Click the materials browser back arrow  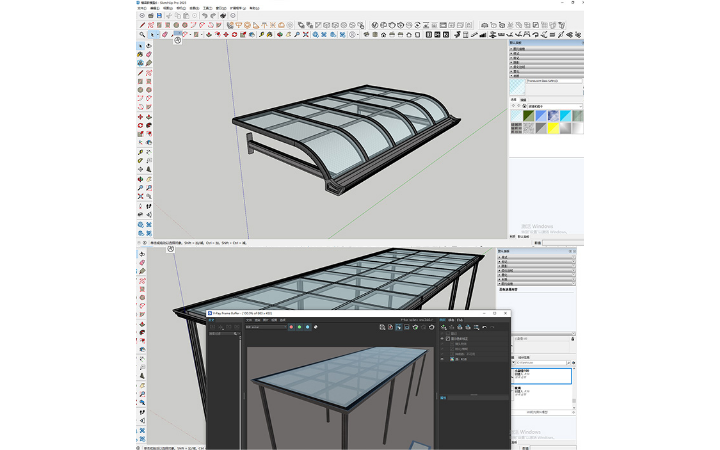[x=513, y=106]
